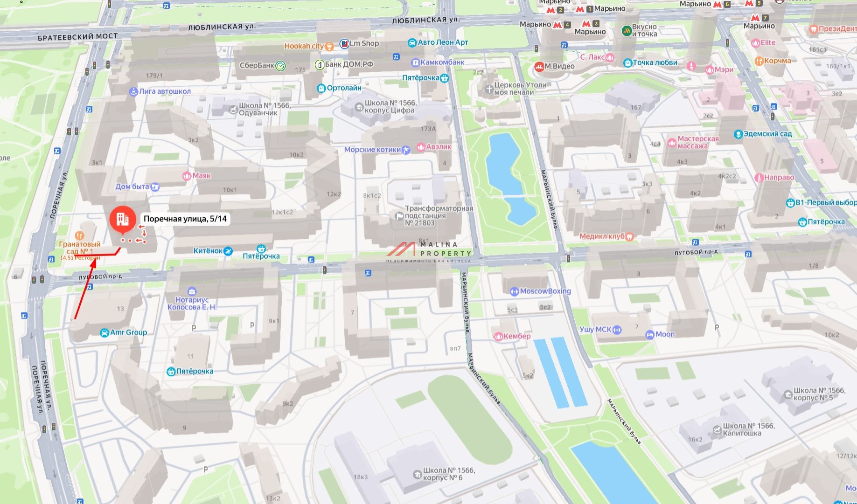Screen dimensions: 857x504
Task: Click the М.Видео store icon
Action: pos(539,66)
